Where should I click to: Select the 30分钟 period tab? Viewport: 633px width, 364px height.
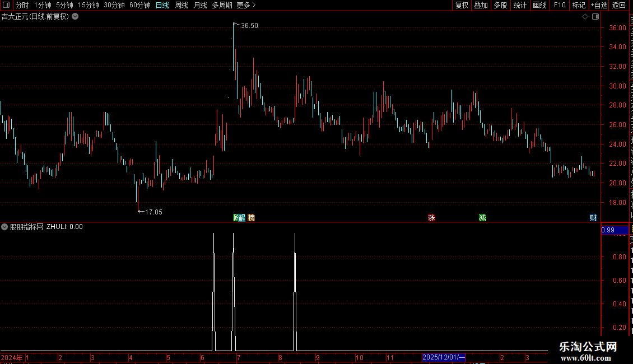click(114, 5)
